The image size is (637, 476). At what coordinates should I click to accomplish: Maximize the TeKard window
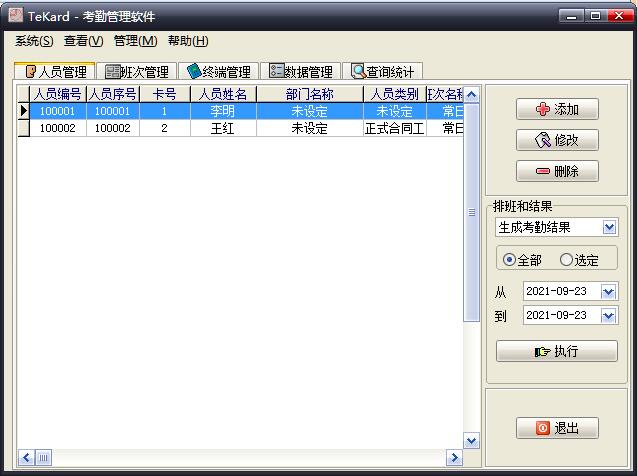point(596,16)
